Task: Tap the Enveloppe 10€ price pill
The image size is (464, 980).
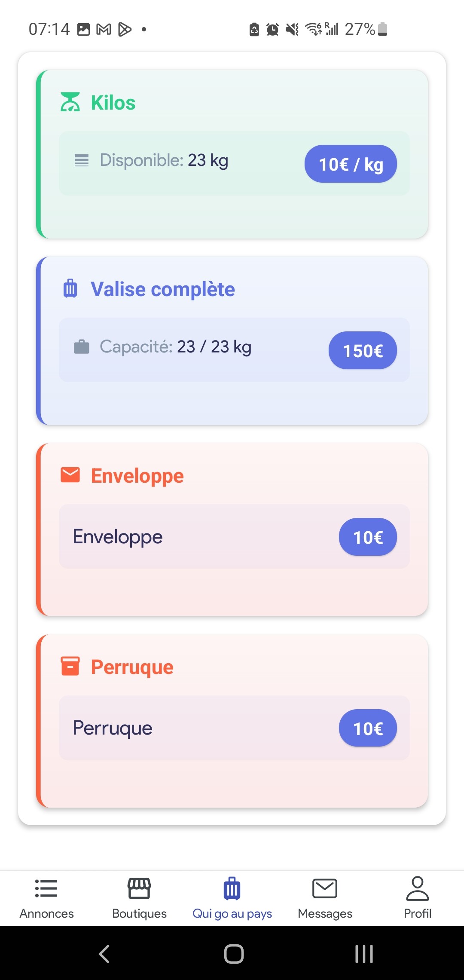Action: point(368,537)
